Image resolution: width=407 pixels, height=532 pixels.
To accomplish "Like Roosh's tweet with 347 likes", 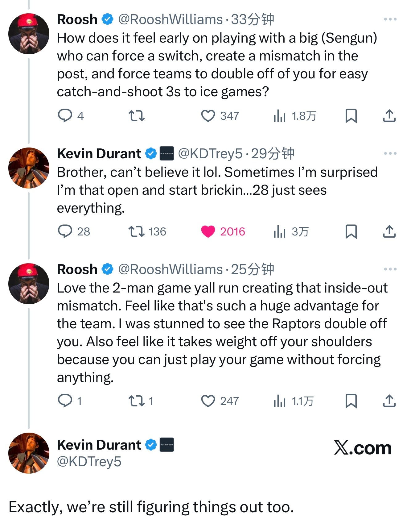I will (x=208, y=116).
